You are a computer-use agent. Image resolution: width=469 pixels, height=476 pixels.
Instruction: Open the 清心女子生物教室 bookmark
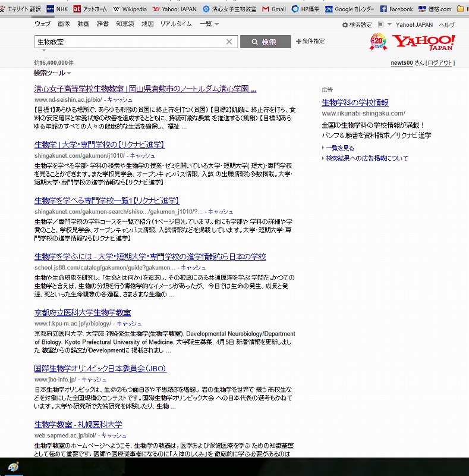[229, 9]
